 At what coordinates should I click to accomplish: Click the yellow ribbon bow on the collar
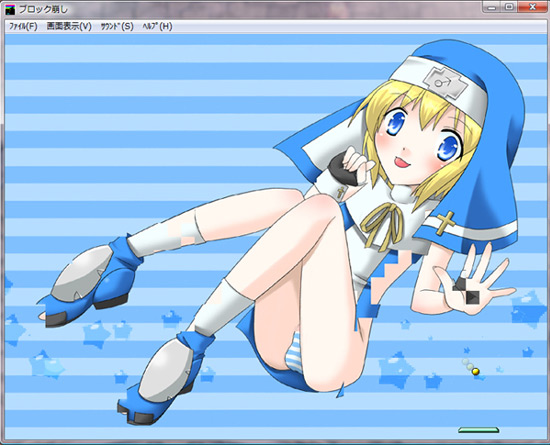coord(382,223)
